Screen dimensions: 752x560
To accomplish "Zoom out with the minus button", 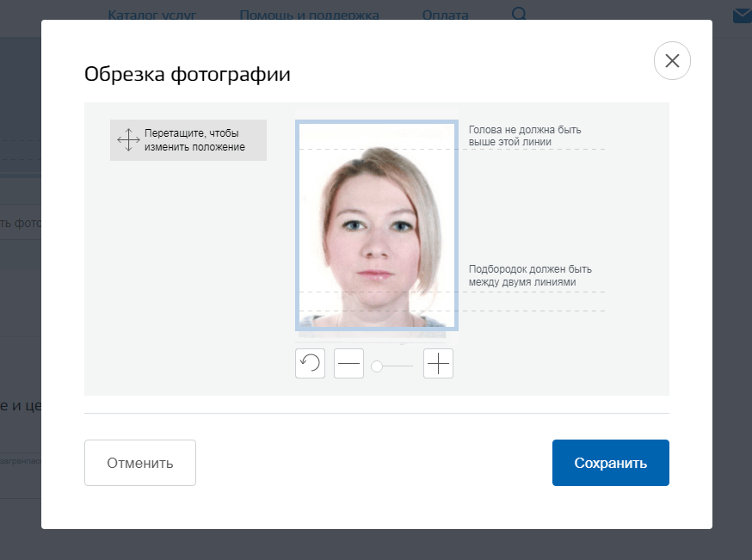I will point(348,363).
